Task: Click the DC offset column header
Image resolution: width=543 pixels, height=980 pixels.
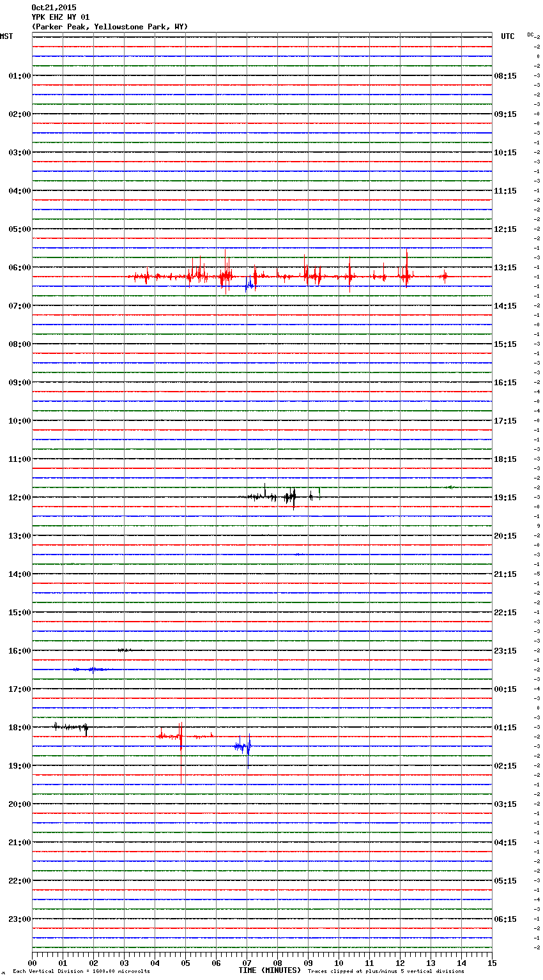Action: coord(531,34)
